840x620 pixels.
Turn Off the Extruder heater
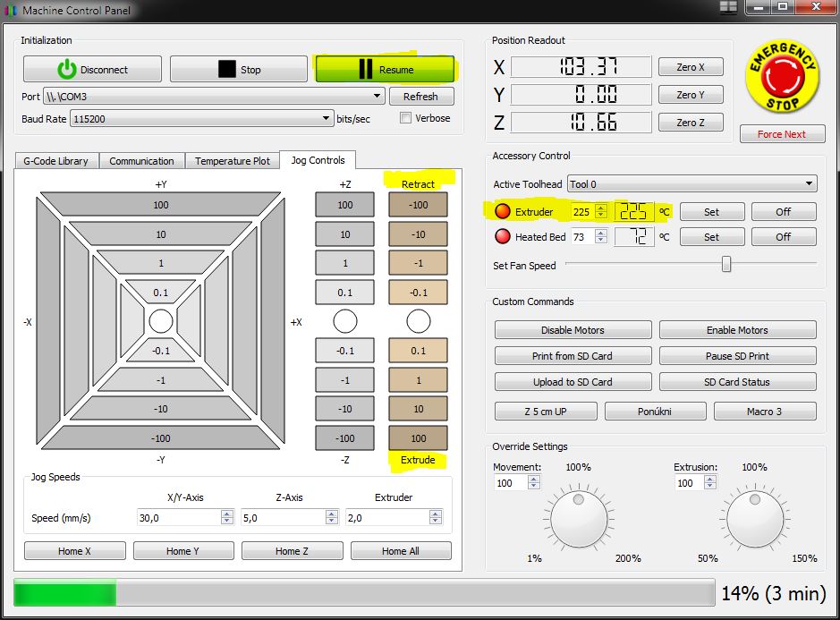point(783,212)
